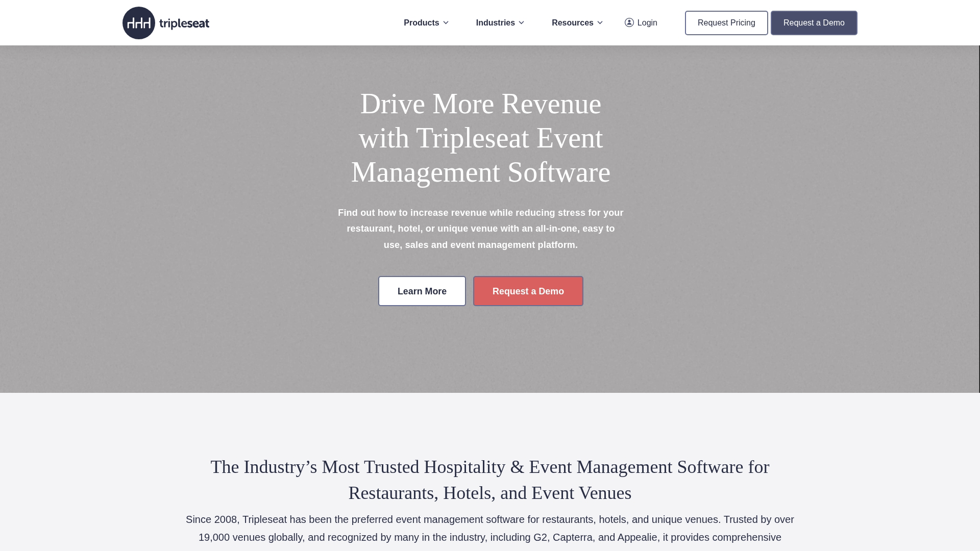Click the Learn More button
980x551 pixels.
coord(422,291)
